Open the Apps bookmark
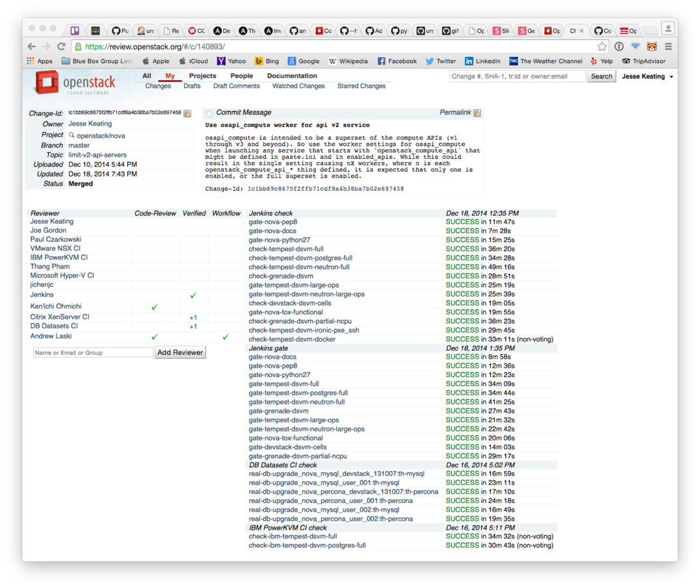Screen dimensions: 700x588 pos(40,61)
